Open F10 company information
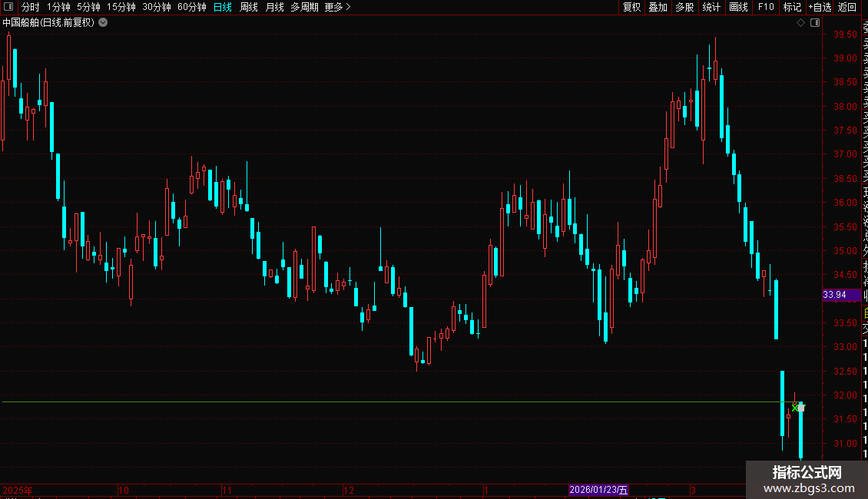The image size is (868, 499). click(766, 7)
